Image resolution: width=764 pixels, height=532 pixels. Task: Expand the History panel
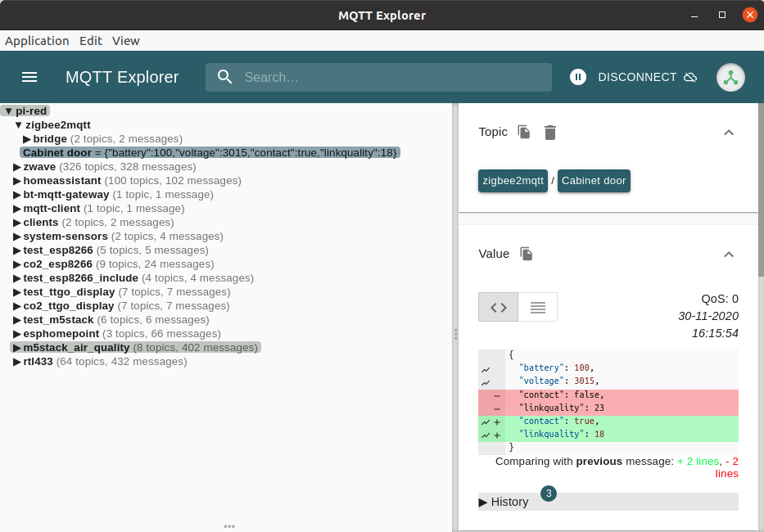tap(504, 502)
